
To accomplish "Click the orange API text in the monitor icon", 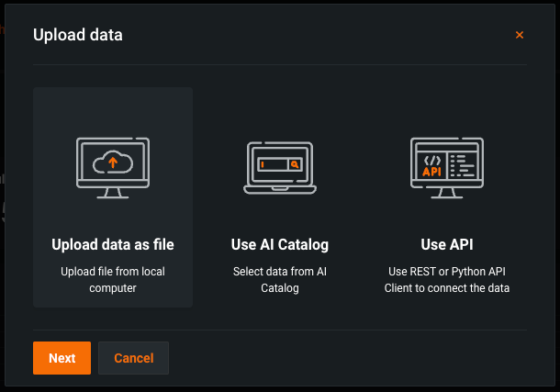I will [431, 172].
